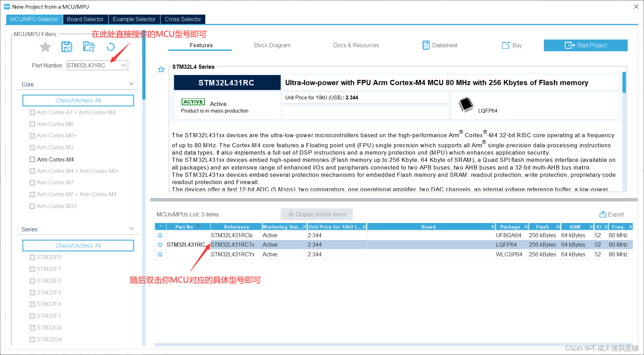Viewport: 644px width, 355px height.
Task: Remove the IO column
Action: [x=606, y=227]
